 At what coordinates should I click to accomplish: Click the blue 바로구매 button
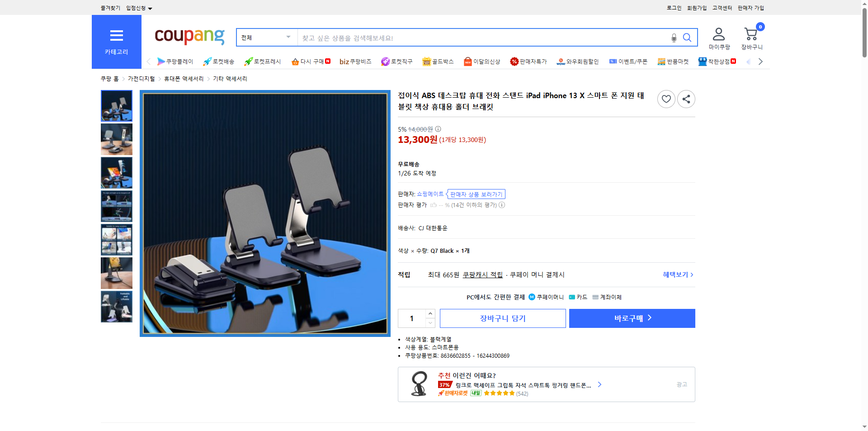pos(632,318)
